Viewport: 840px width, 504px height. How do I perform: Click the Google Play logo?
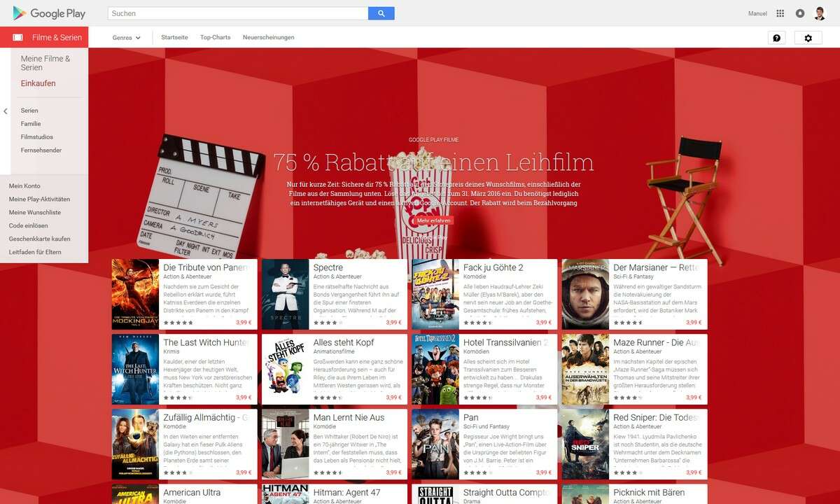tap(49, 13)
